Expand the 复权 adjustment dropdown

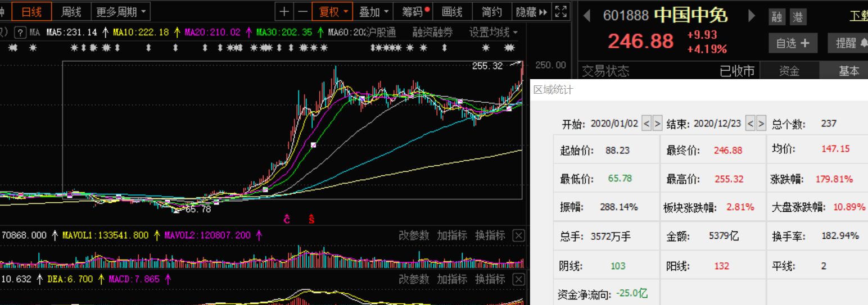click(333, 11)
